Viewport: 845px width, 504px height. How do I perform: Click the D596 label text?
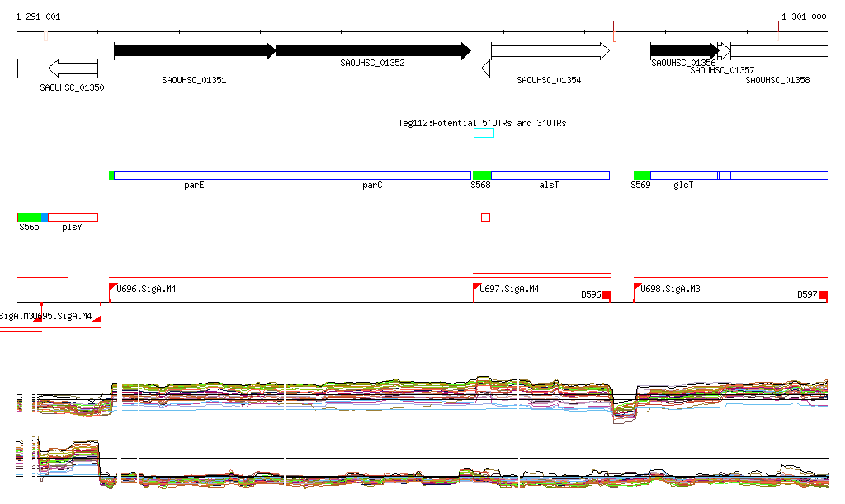[591, 295]
